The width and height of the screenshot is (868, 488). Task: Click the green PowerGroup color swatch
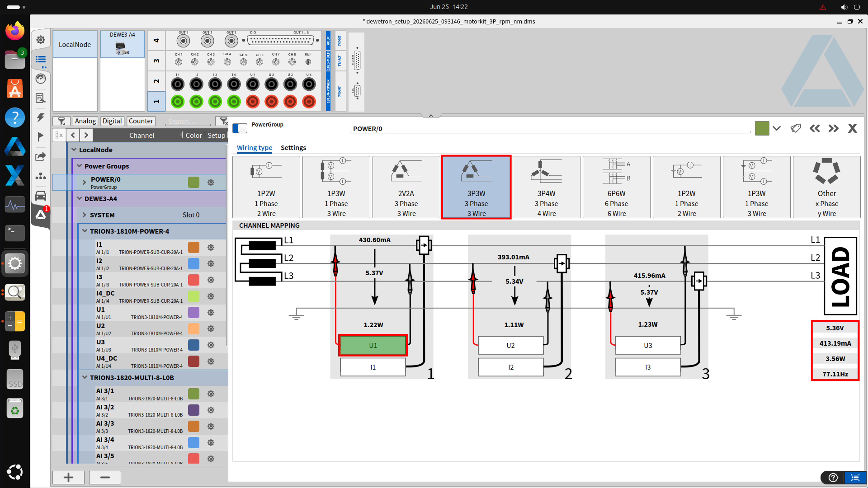pos(762,128)
